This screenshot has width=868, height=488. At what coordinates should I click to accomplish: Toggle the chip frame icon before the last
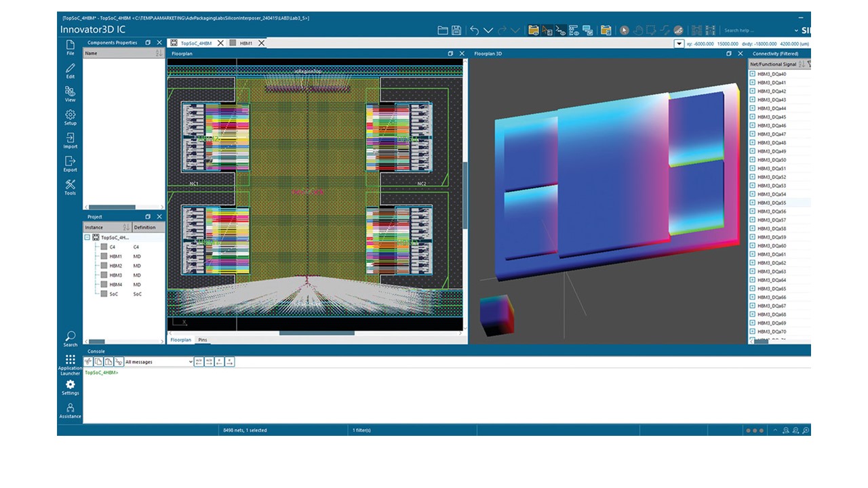696,30
